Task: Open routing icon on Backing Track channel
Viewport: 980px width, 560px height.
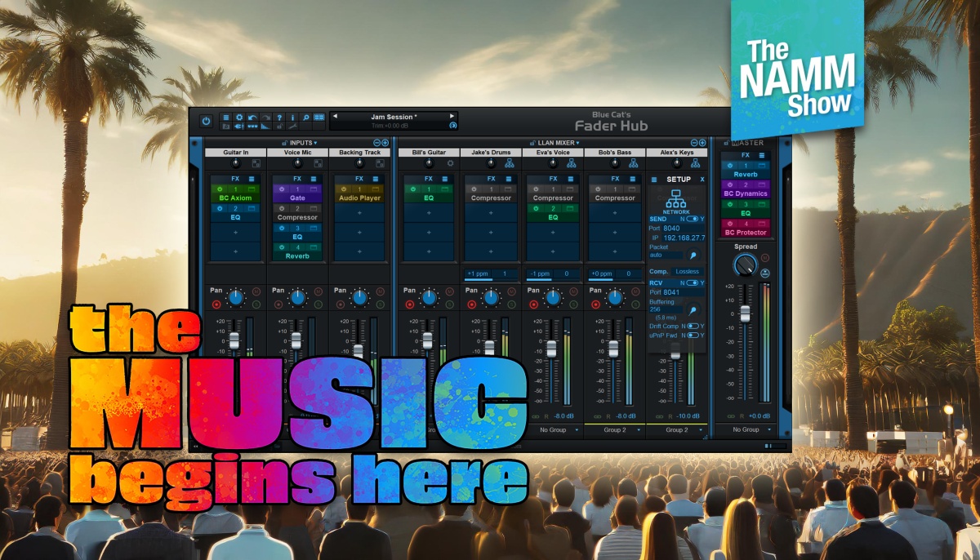Action: point(380,163)
